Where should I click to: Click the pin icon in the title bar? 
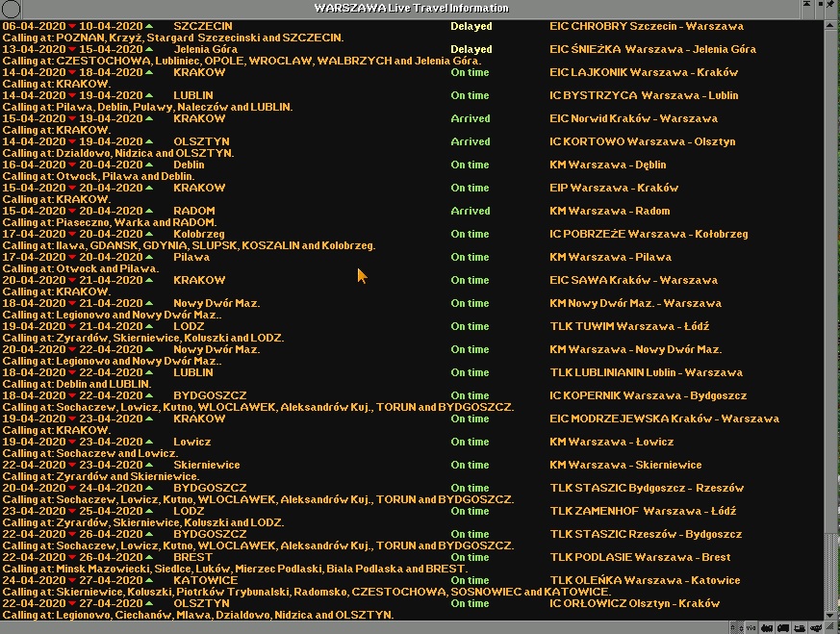[x=831, y=8]
